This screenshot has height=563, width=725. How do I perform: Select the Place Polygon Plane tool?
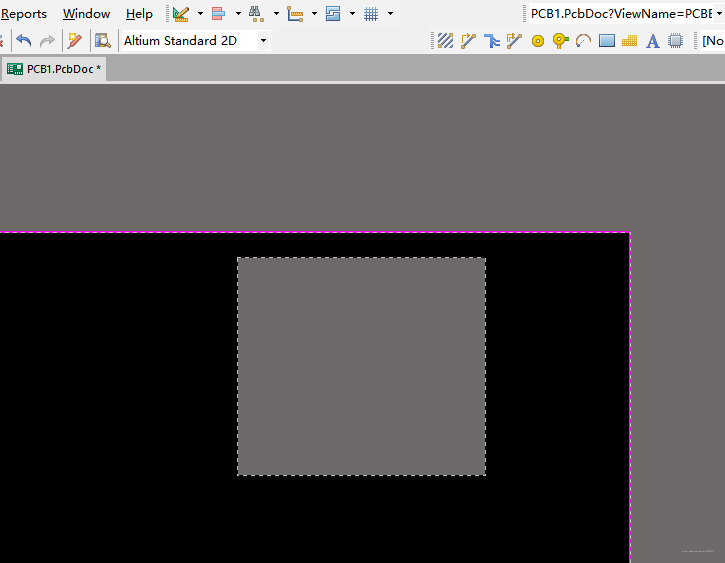[629, 41]
